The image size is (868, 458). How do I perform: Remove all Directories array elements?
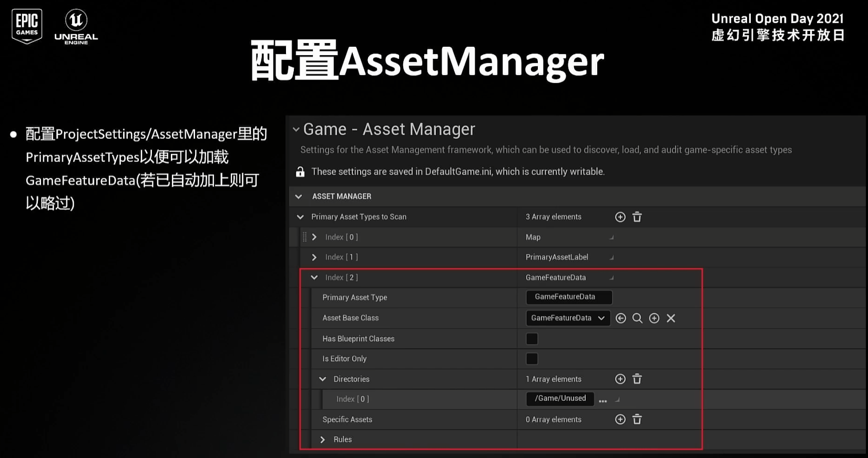tap(637, 379)
